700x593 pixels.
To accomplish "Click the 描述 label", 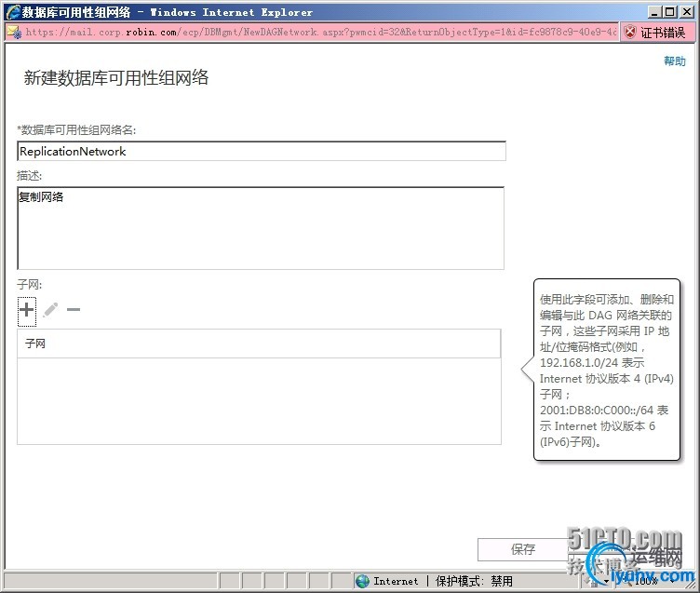I will [30, 176].
